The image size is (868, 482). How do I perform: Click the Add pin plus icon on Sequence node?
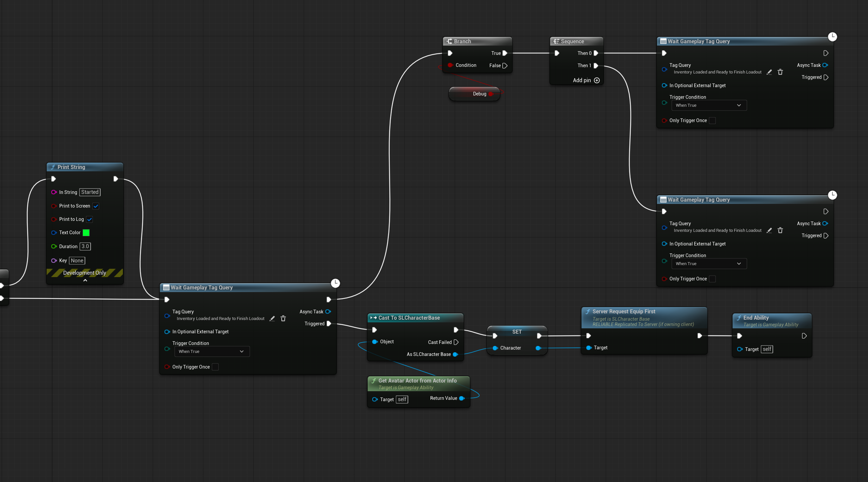tap(597, 80)
